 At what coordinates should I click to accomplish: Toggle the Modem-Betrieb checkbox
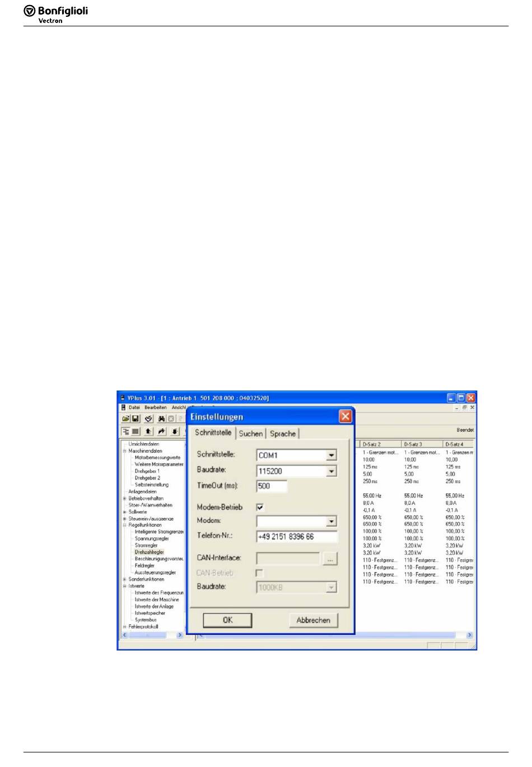(x=260, y=507)
